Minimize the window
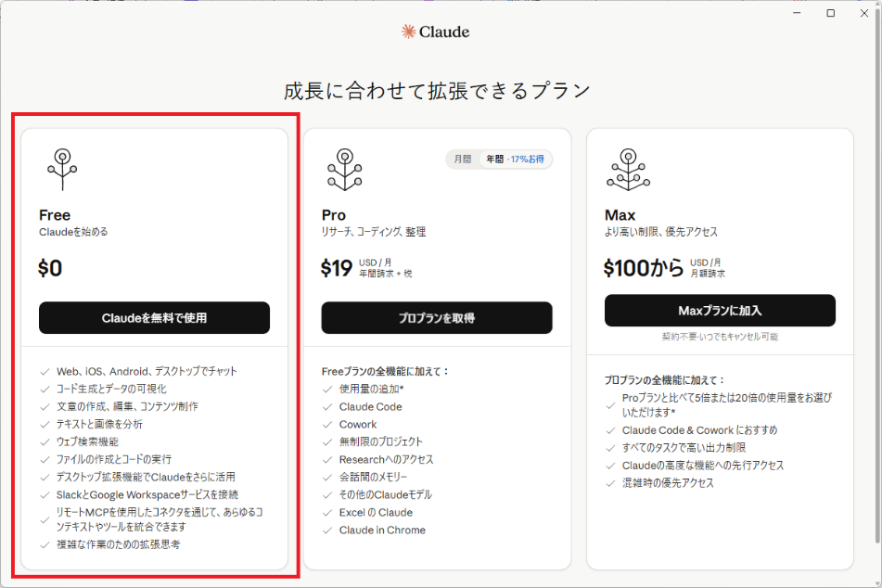The height and width of the screenshot is (588, 882). pos(797,13)
